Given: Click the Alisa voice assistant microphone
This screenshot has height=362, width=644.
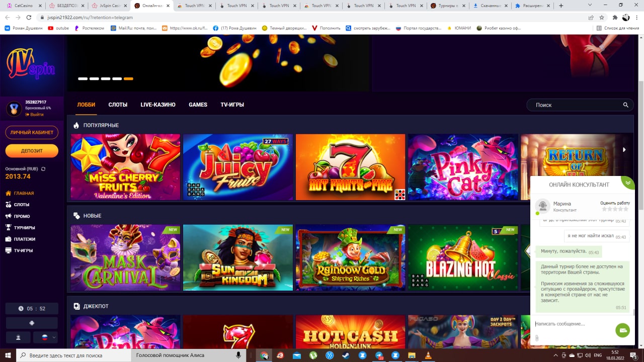Looking at the screenshot, I should (238, 355).
